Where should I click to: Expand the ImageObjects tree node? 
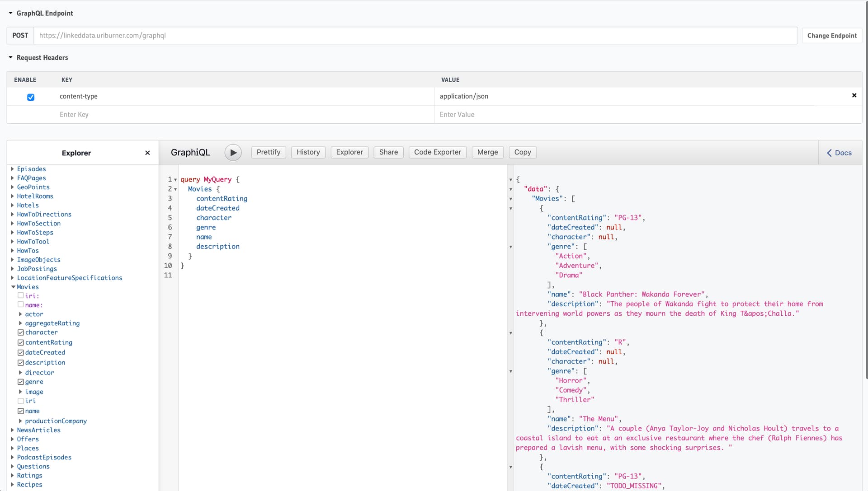point(12,260)
